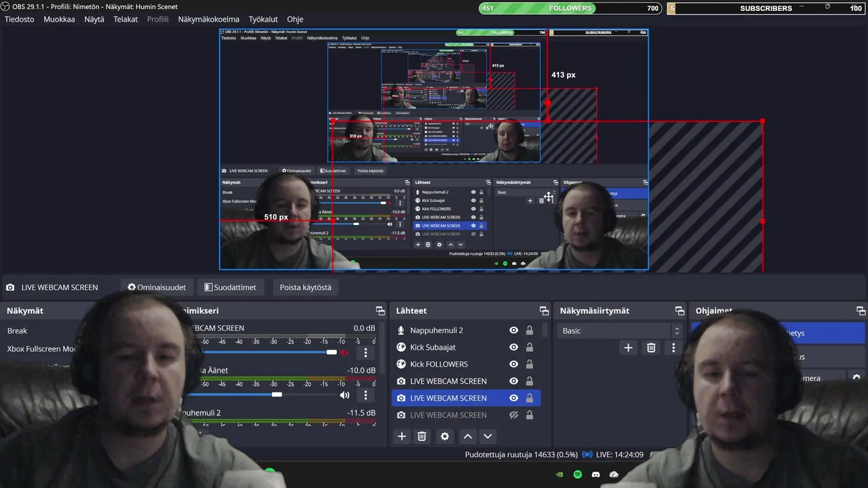The image size is (868, 488).
Task: Open Discord from the taskbar
Action: [x=596, y=475]
